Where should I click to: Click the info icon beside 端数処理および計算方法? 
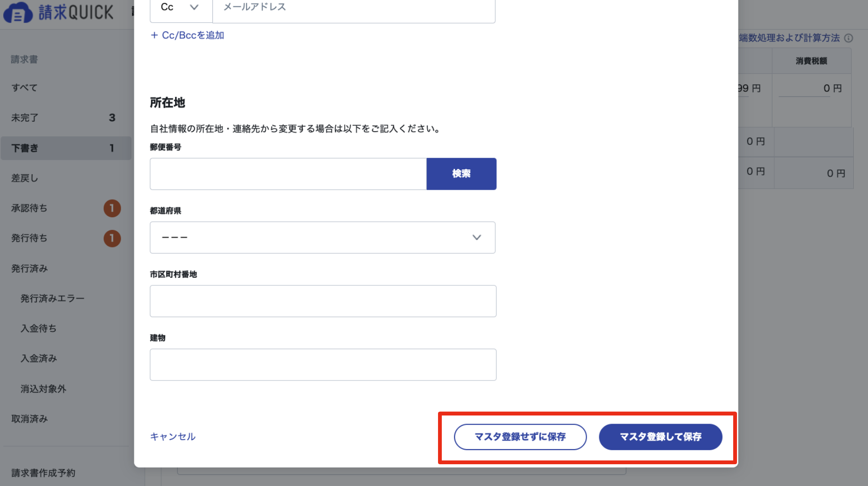[849, 38]
